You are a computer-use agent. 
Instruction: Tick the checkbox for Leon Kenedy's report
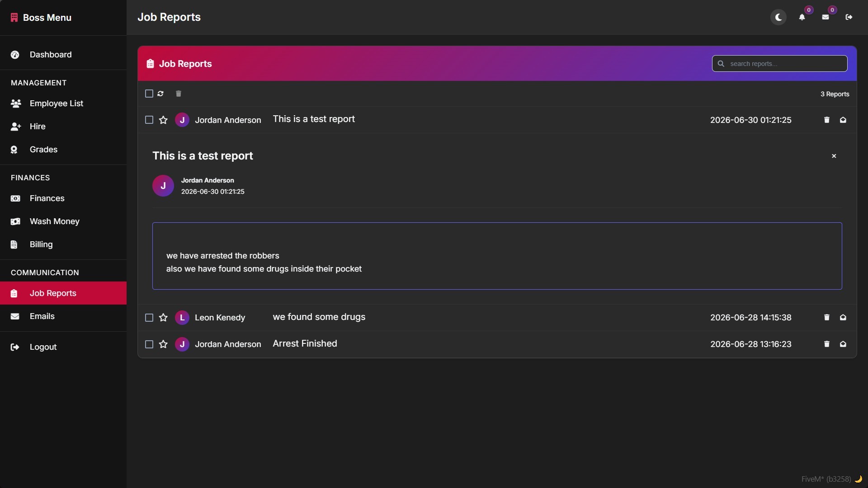[149, 318]
